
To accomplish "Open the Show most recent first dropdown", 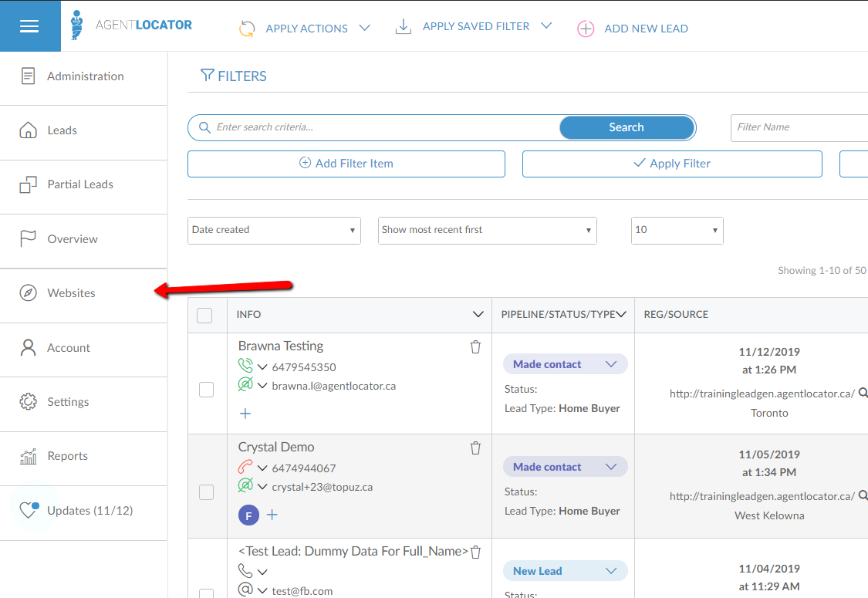I will click(x=487, y=231).
